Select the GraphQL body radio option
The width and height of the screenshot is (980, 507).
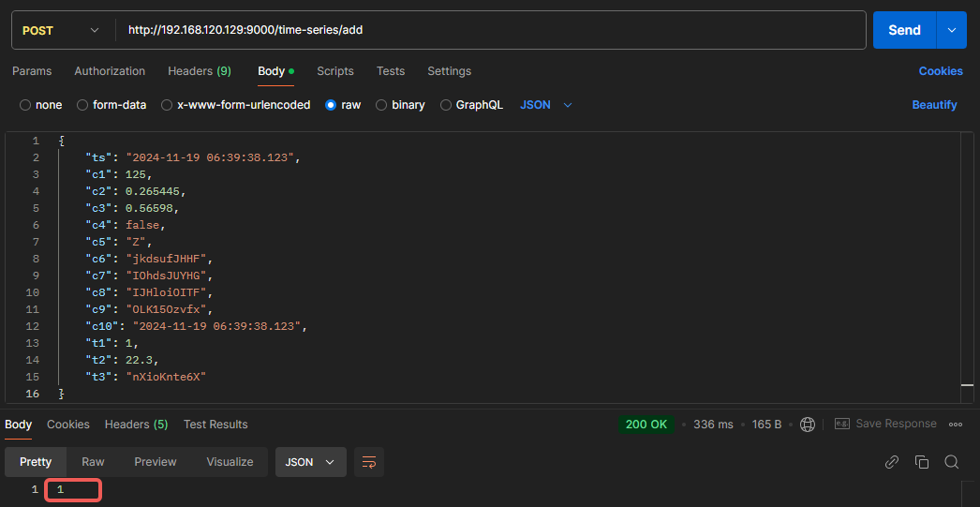446,105
